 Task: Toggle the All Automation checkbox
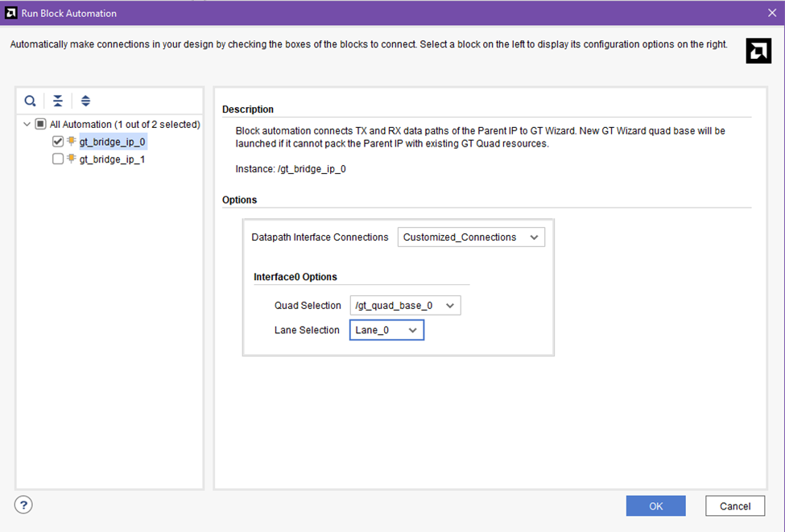coord(40,125)
